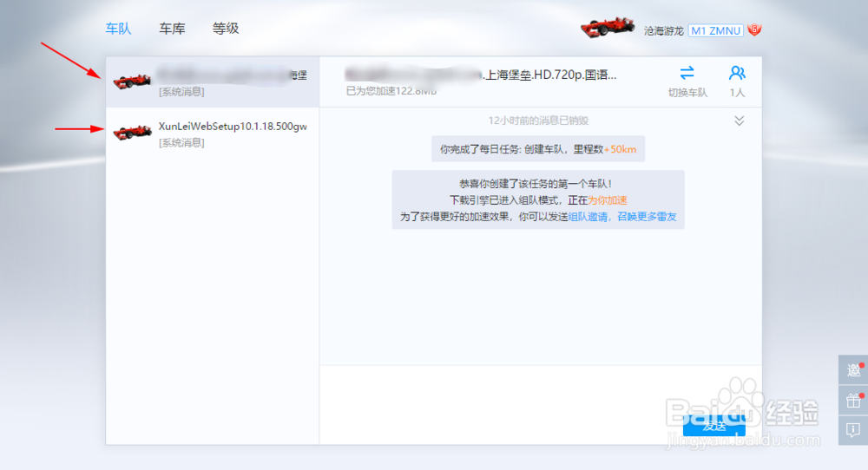
Task: Open the 等级 tab
Action: pyautogui.click(x=226, y=29)
